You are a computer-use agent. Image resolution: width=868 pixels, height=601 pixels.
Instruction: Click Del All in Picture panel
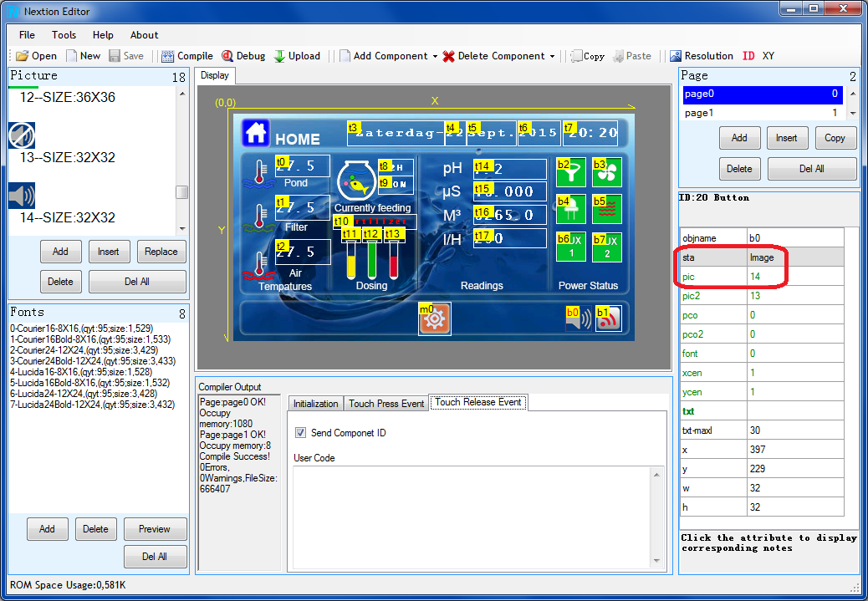tap(137, 281)
